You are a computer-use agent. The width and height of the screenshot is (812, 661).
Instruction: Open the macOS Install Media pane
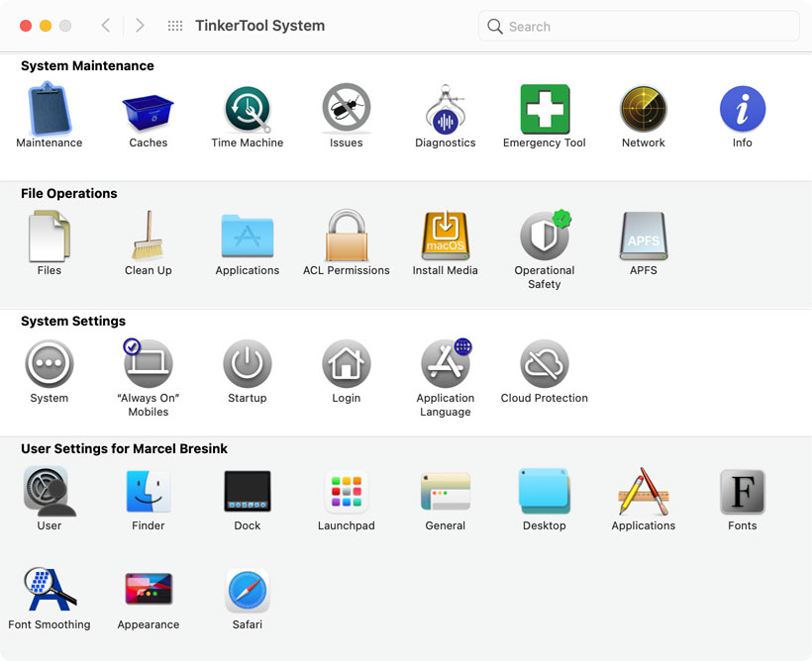click(445, 236)
